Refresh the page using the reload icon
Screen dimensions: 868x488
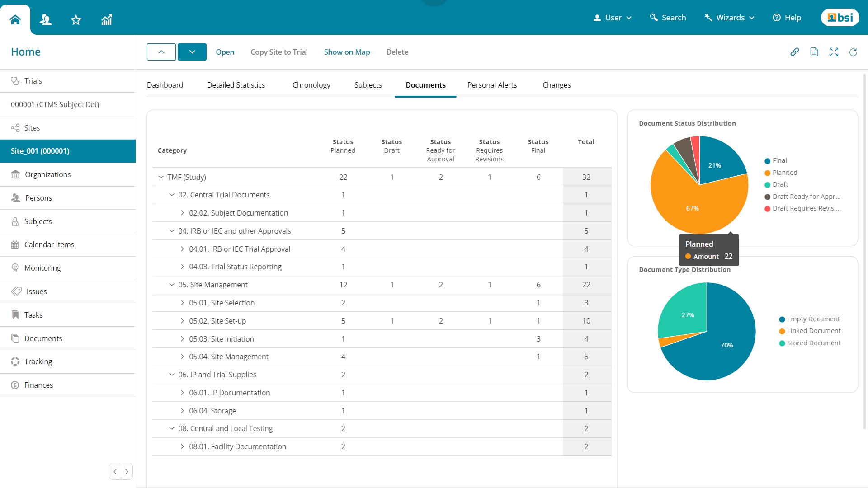[x=853, y=52]
